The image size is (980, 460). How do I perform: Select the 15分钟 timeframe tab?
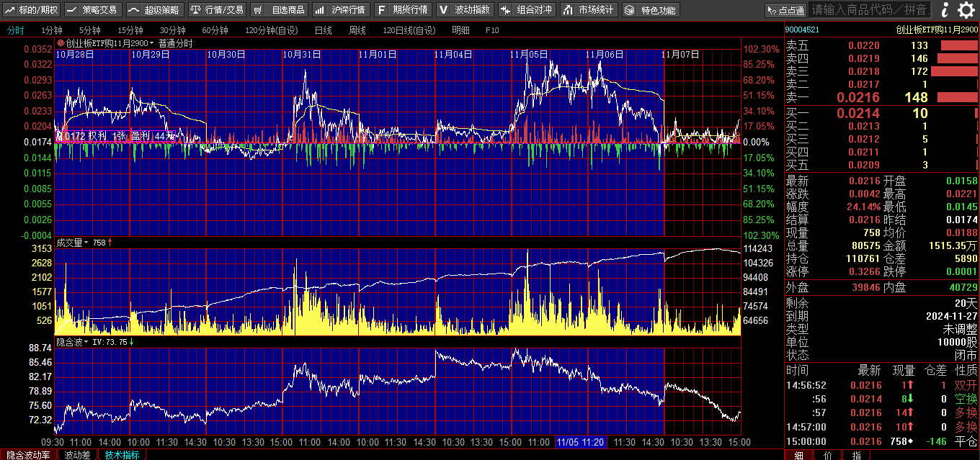[130, 30]
